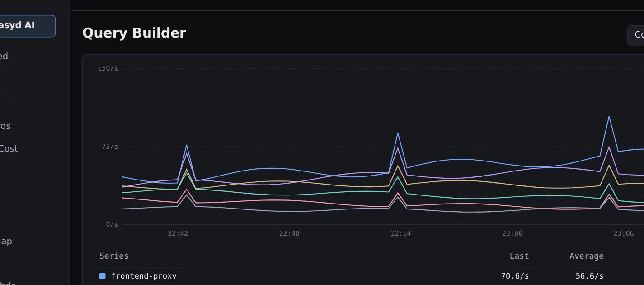Viewport: 644px width, 285px height.
Task: Open the sidebar item ending in 'Cost'
Action: 9,148
